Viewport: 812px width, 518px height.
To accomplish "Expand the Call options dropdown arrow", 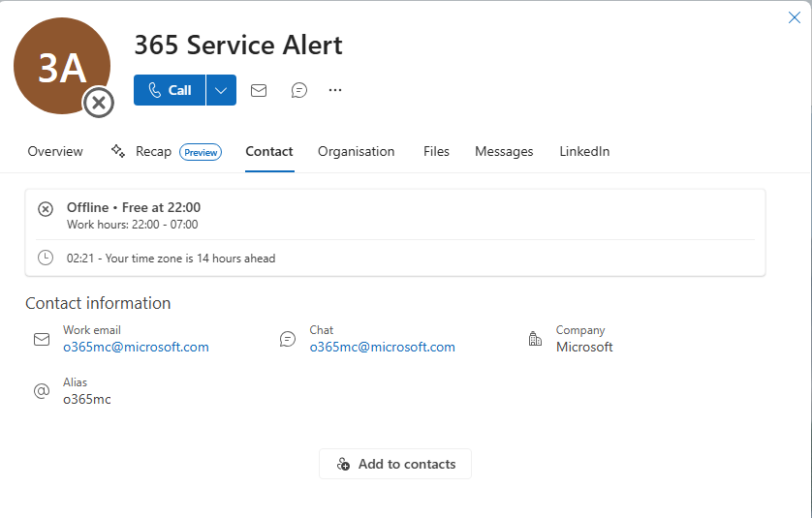I will click(x=221, y=90).
